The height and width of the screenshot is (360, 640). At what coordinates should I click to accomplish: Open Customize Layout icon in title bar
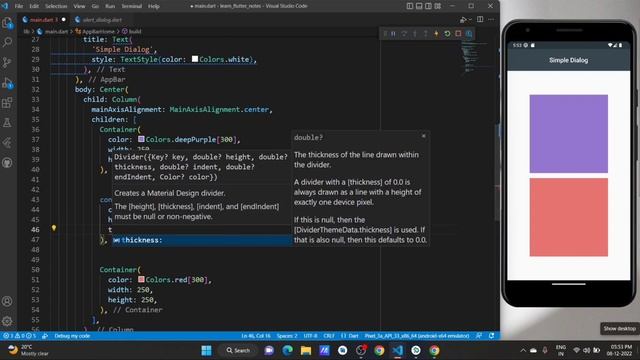(x=438, y=6)
